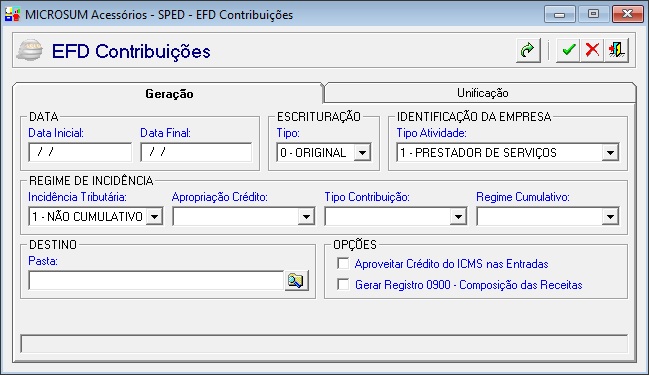Open the Tipo Atividade dropdown
The width and height of the screenshot is (649, 375).
tap(610, 153)
